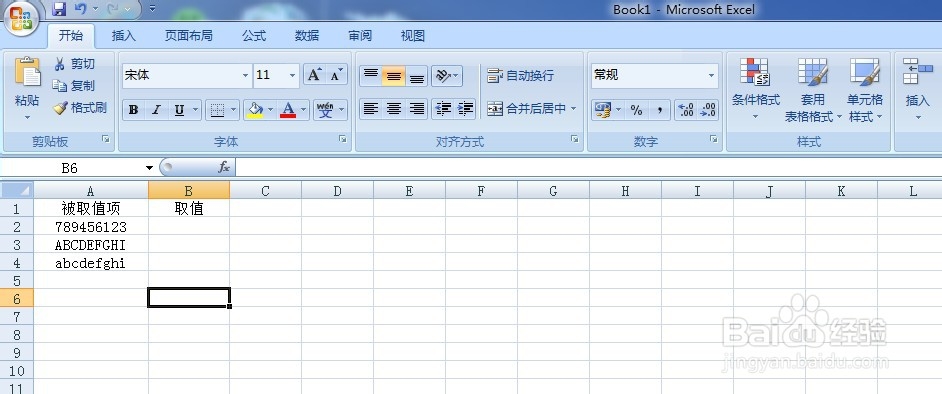Screen dimensions: 942x394
Task: Open font name 宋体 combo box
Action: point(187,75)
